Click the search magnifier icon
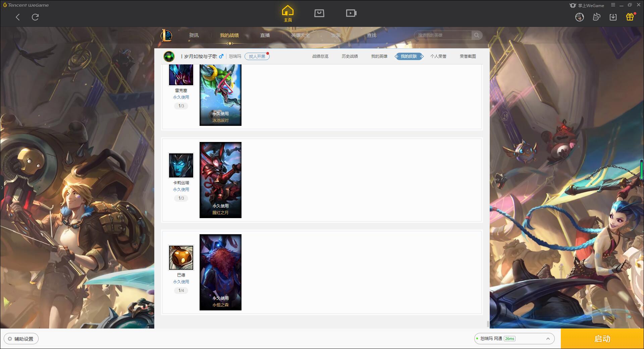The height and width of the screenshot is (349, 644). 477,35
